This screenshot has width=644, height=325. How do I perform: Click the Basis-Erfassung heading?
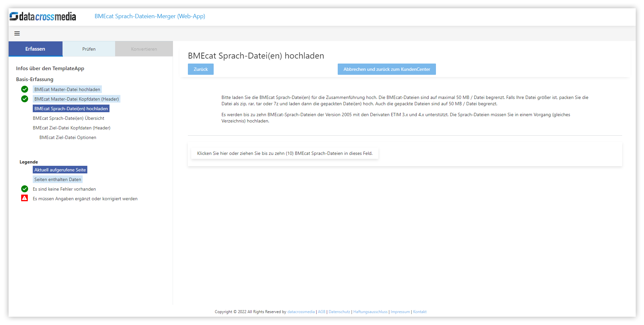35,79
